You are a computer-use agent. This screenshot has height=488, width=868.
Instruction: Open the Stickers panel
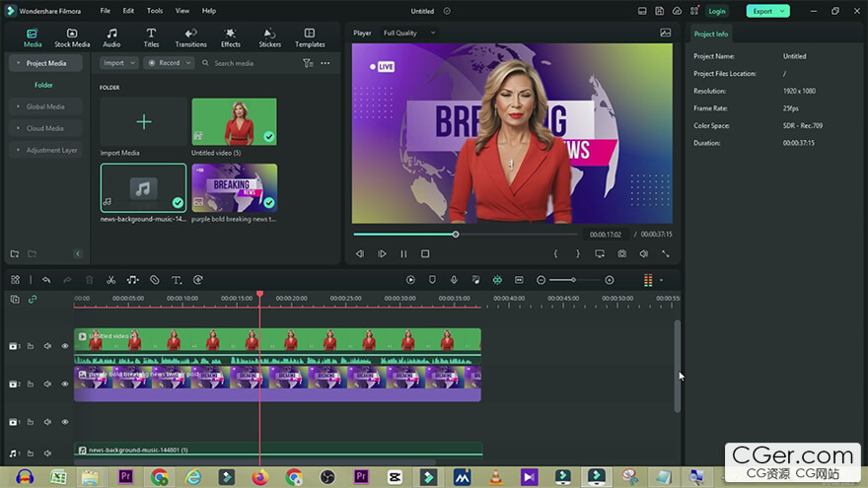269,37
